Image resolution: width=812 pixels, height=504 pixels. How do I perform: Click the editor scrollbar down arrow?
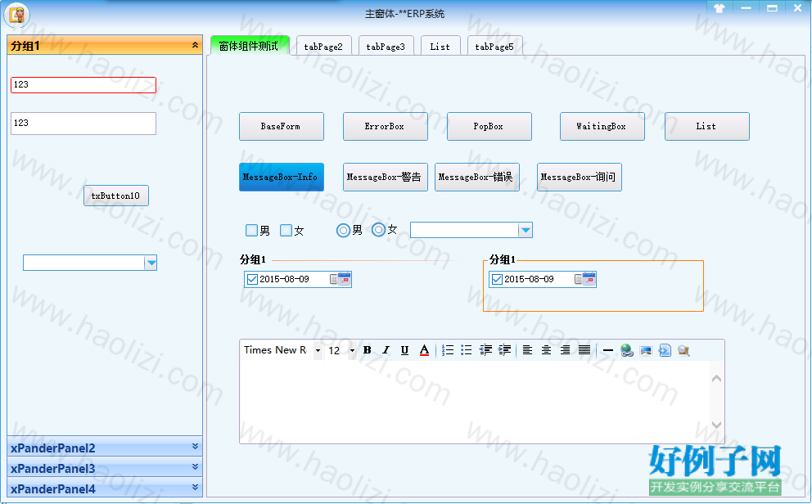point(716,425)
